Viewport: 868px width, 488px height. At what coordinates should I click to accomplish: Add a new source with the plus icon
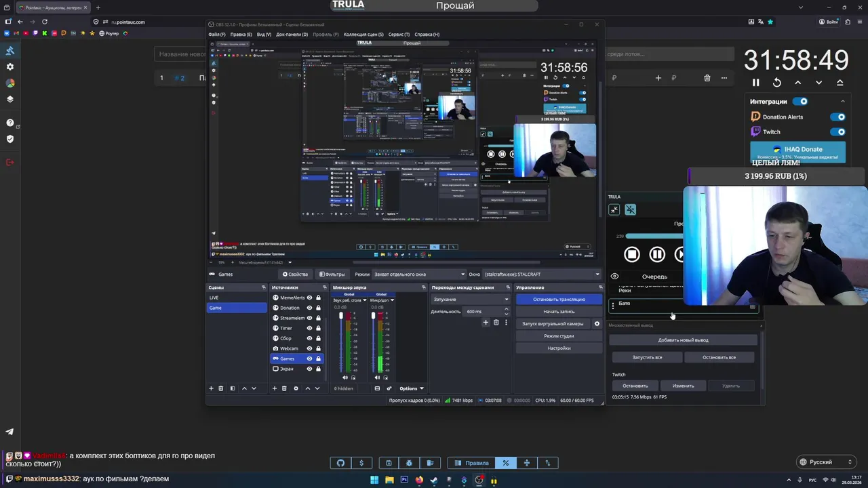click(275, 388)
